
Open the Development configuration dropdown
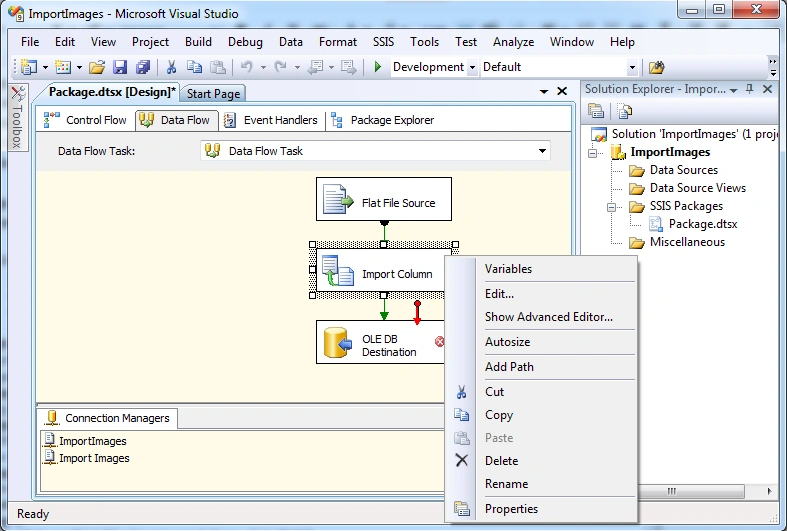pos(472,67)
